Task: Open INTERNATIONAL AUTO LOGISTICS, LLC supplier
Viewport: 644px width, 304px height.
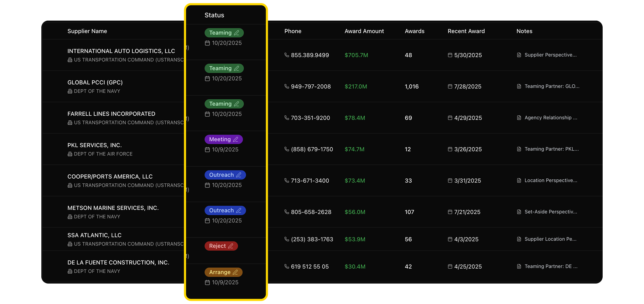Action: [x=121, y=51]
